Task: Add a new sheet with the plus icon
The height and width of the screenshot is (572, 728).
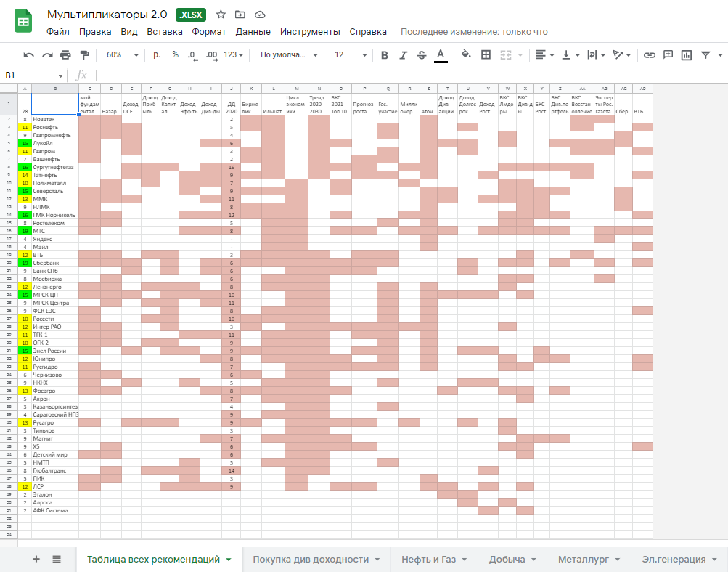Action: [x=36, y=559]
